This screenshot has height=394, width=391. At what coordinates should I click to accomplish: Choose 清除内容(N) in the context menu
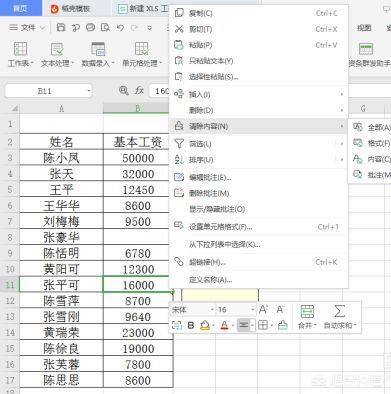click(x=259, y=126)
